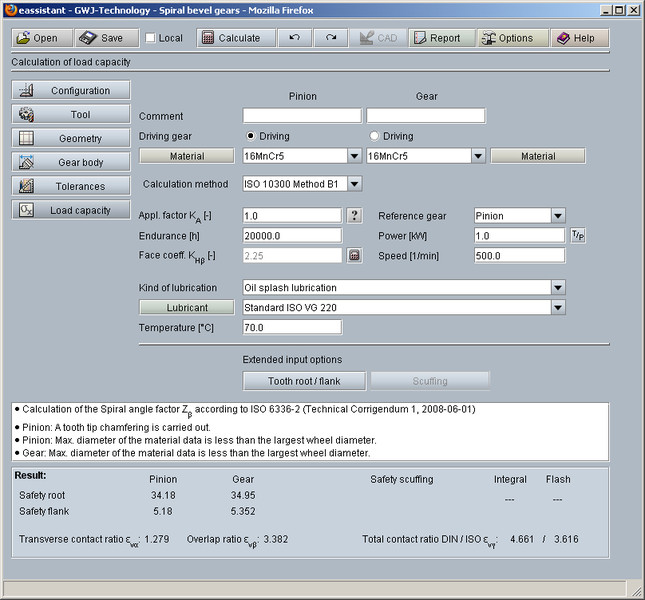Click the calculator icon next to face coefficient
The image size is (645, 600).
[x=354, y=255]
